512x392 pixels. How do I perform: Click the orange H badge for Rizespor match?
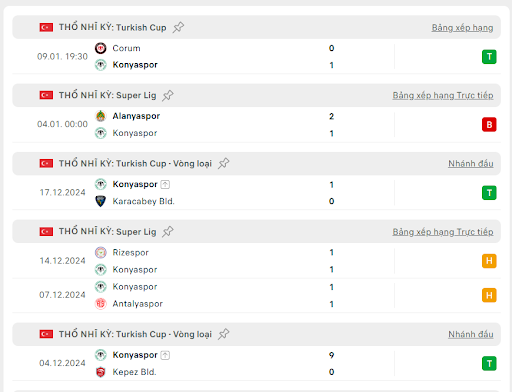pyautogui.click(x=489, y=261)
